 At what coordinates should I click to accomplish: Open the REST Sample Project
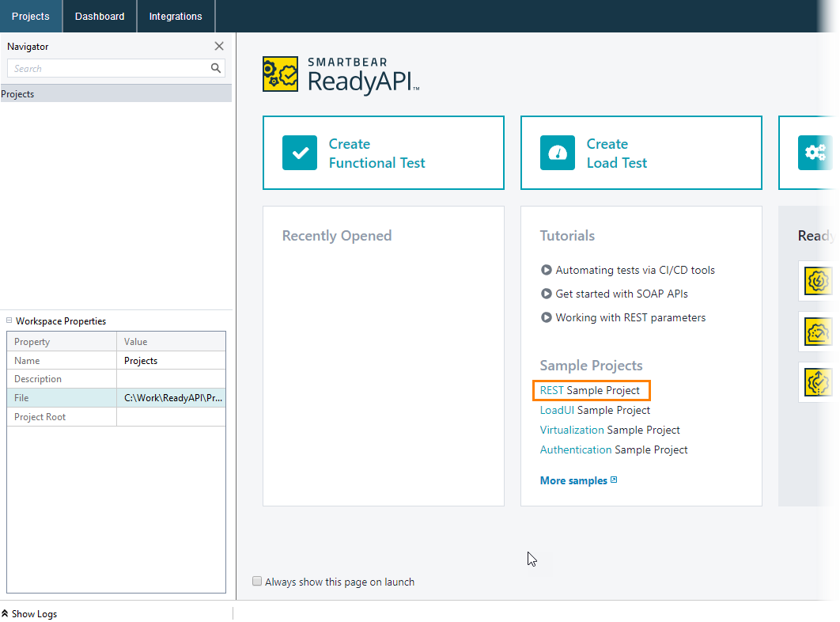tap(590, 390)
